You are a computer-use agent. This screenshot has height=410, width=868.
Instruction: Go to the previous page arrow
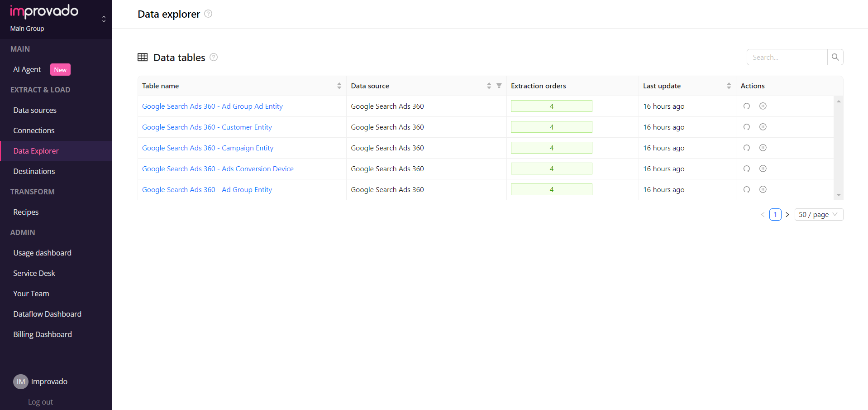[x=763, y=215]
